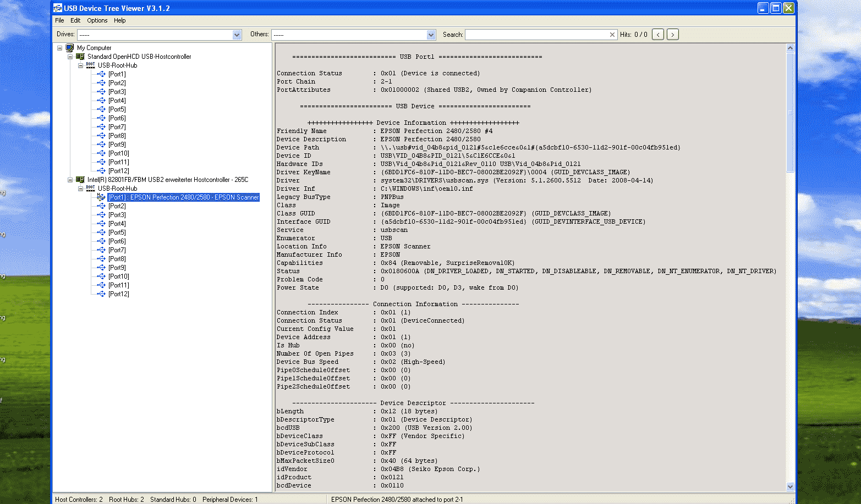Collapse the USB-Root-Hub node under the Intel controller
Screen dimensions: 861x504
point(80,189)
